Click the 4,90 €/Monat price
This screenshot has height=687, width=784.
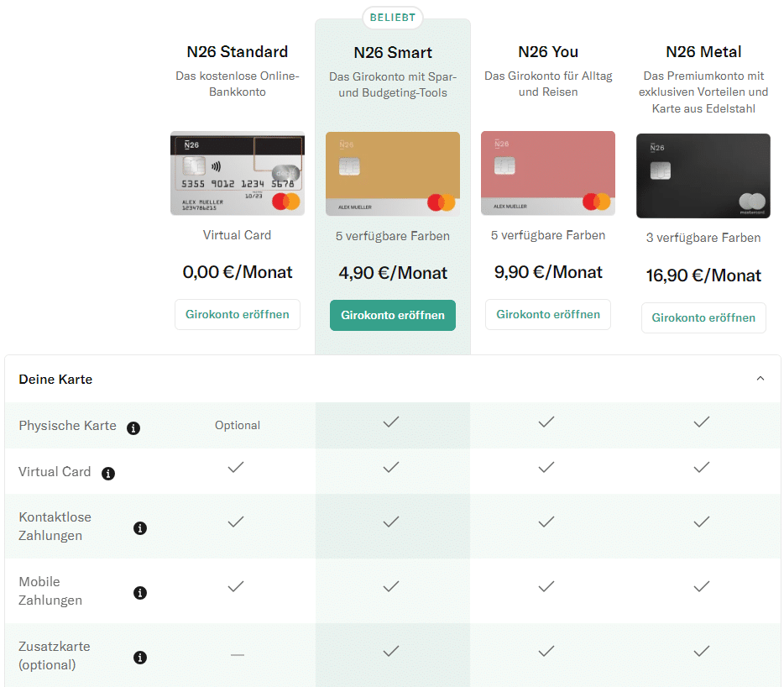pyautogui.click(x=393, y=273)
